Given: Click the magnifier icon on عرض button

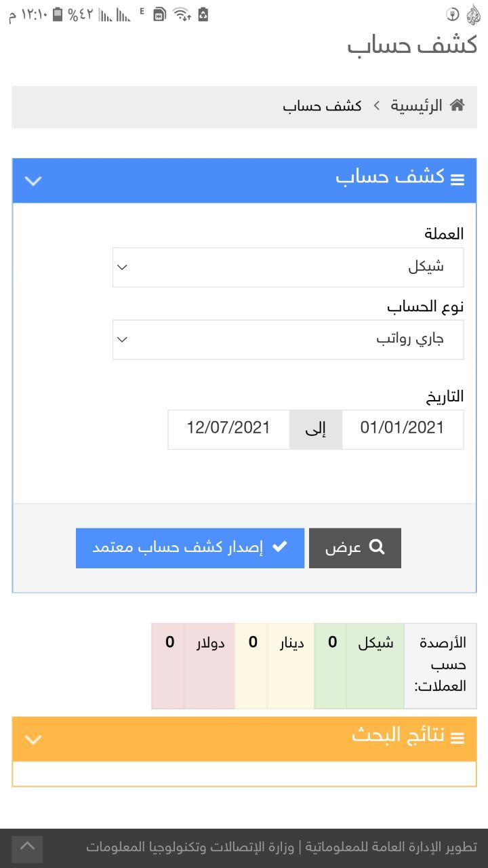Looking at the screenshot, I should 377,547.
